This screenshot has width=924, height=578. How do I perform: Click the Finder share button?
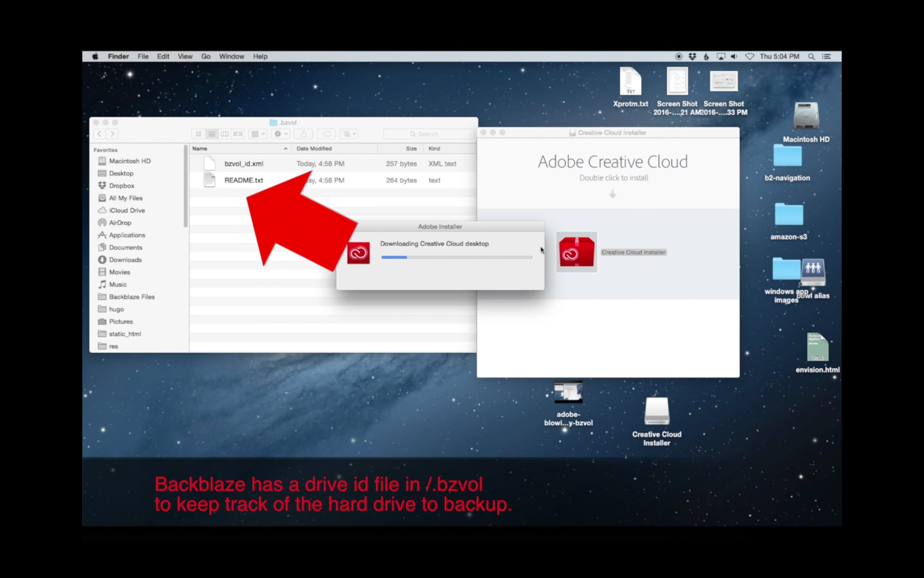coord(304,134)
